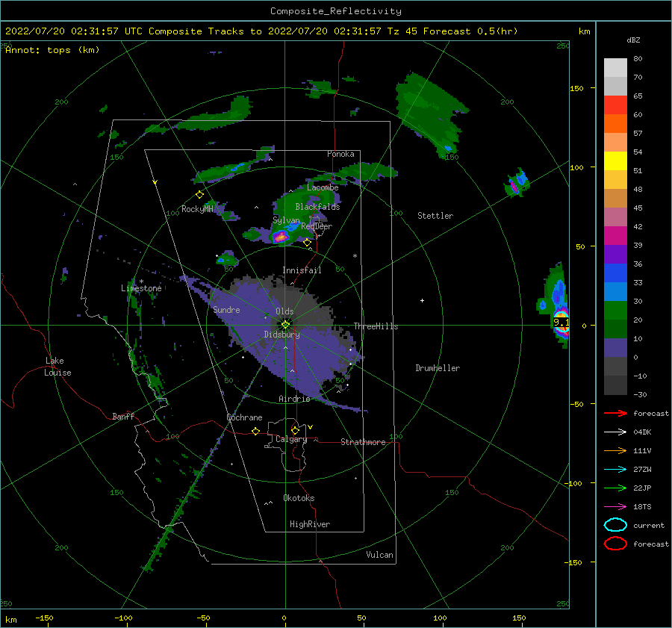Click the Blackfalds city label
672x628 pixels.
(317, 207)
